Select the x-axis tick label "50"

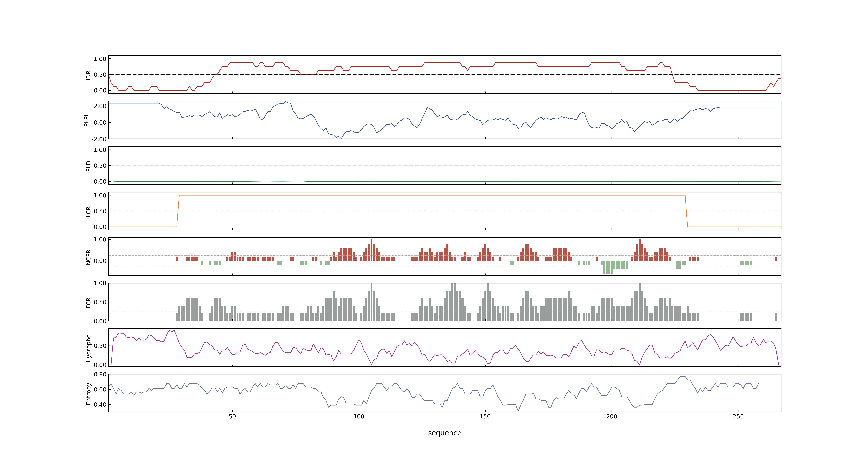(x=232, y=416)
